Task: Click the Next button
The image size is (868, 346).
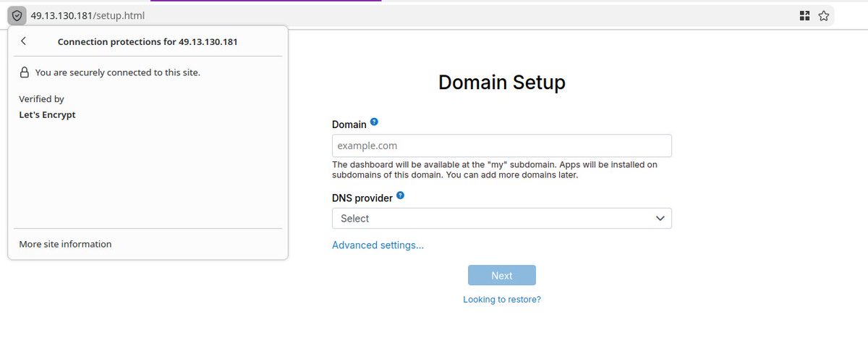Action: click(x=501, y=276)
